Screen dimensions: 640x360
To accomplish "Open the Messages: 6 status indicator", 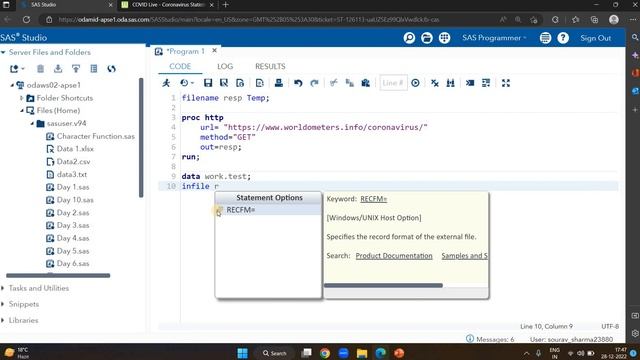I will point(490,339).
